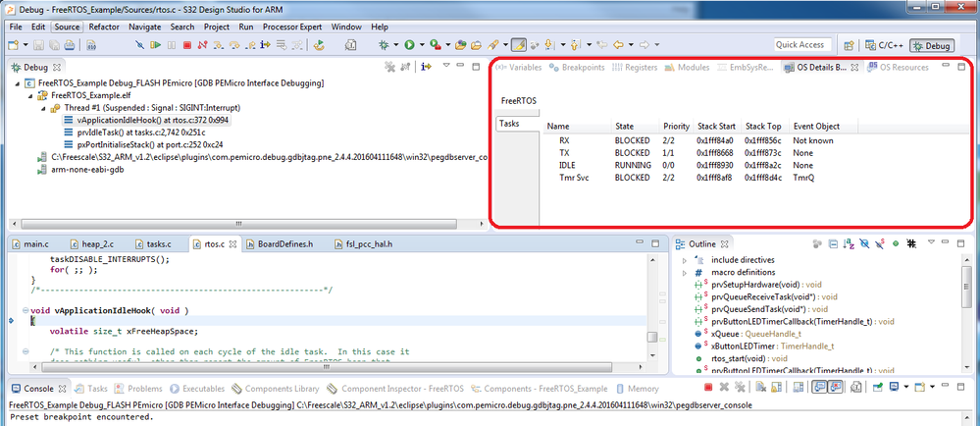
Task: Switch to the C/C++ perspective
Action: (883, 46)
